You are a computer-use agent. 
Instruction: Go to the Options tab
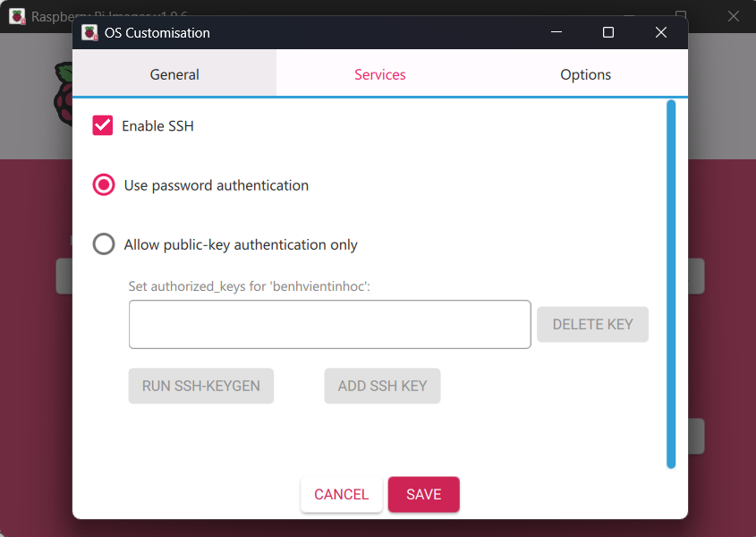click(x=586, y=75)
